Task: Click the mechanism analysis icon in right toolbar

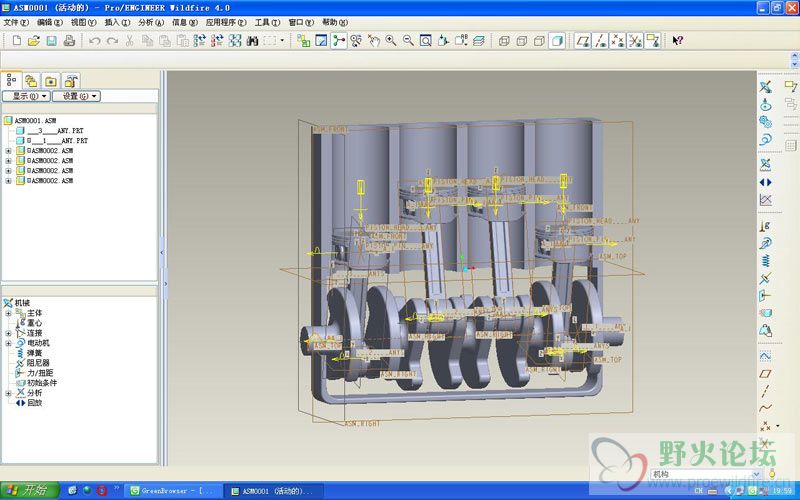Action: [765, 164]
